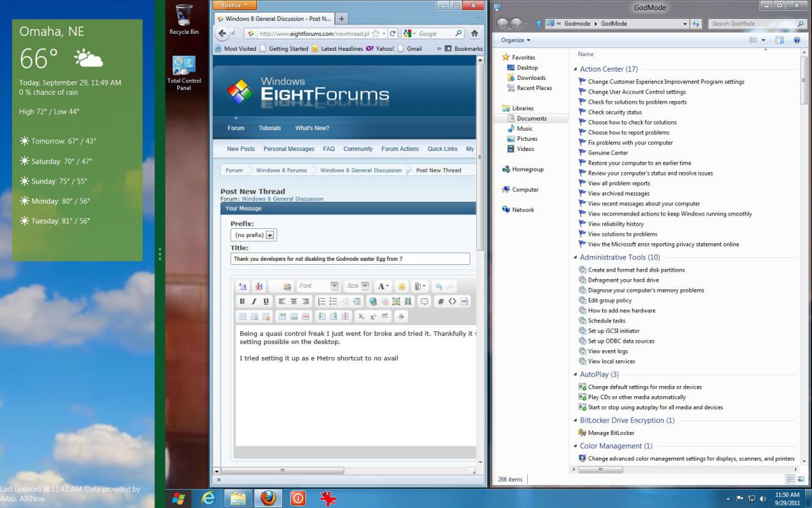Viewport: 812px width, 508px height.
Task: Click the code tag hash icon
Action: [x=441, y=301]
